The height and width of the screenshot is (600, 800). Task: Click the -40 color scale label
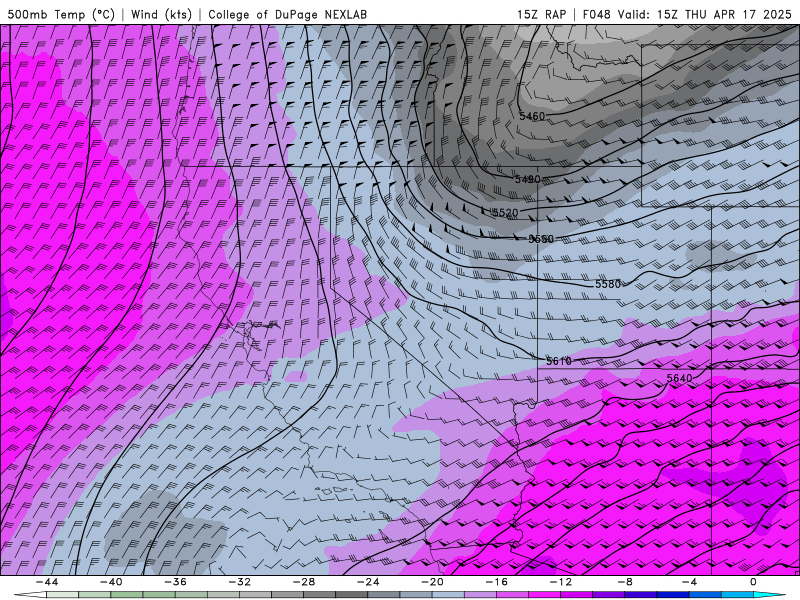111,582
